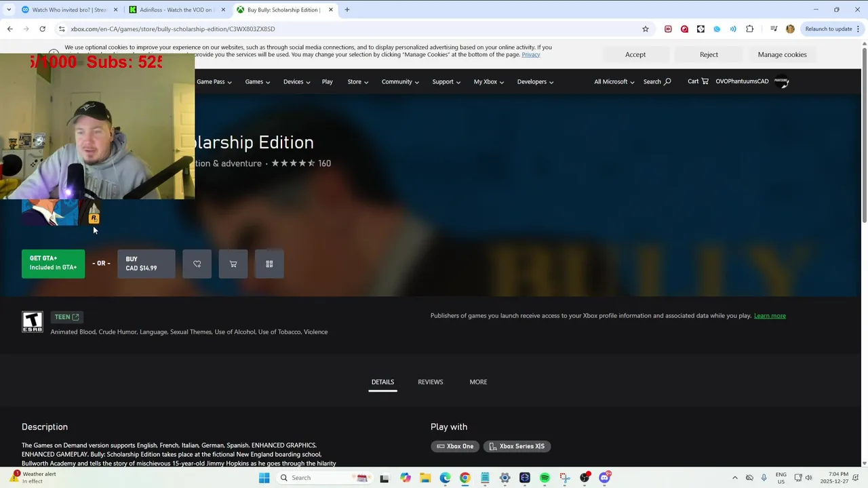Open the Privacy link in cookie banner
This screenshot has width=868, height=488.
coord(531,55)
